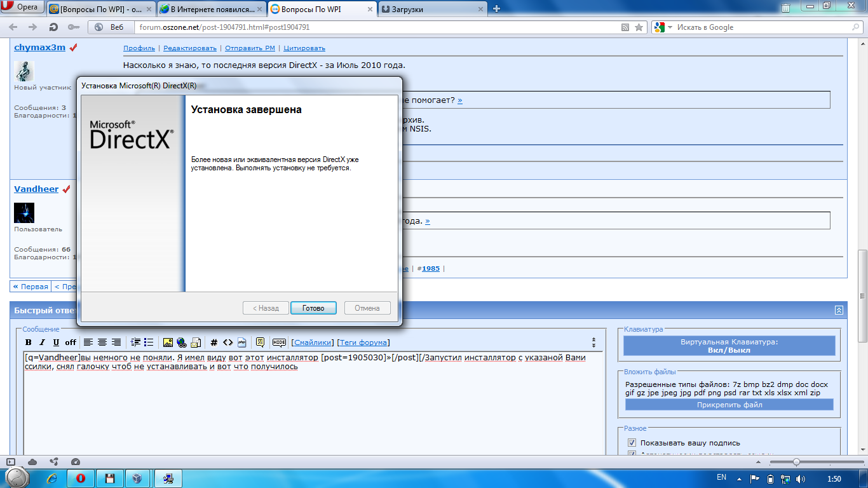868x488 pixels.
Task: Click 'Отправить PM' link
Action: [250, 48]
